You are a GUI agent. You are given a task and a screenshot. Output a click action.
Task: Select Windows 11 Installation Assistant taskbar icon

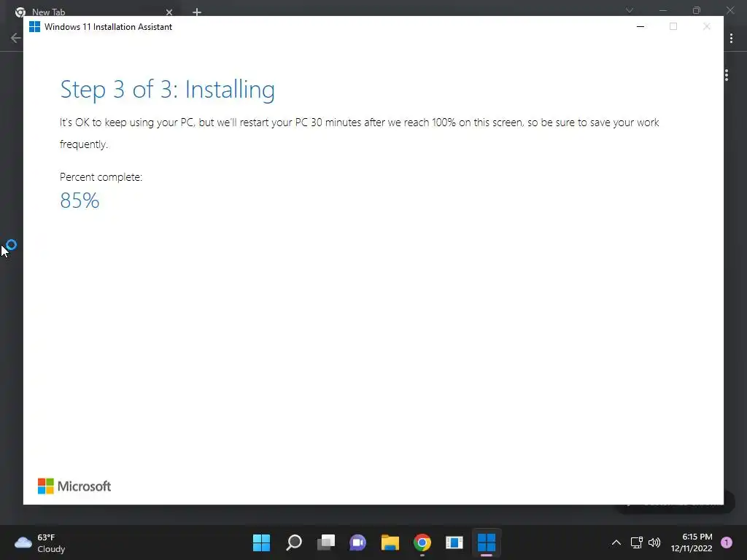pos(487,542)
